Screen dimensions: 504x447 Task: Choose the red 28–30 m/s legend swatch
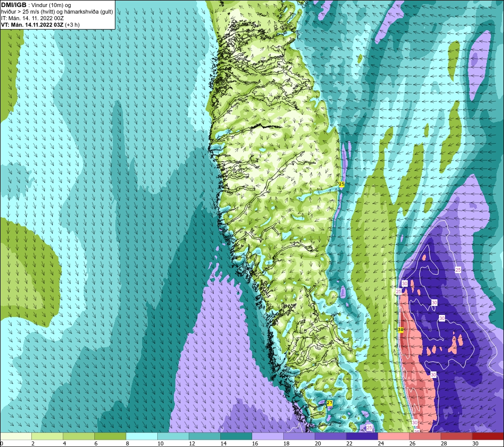pyautogui.click(x=457, y=436)
